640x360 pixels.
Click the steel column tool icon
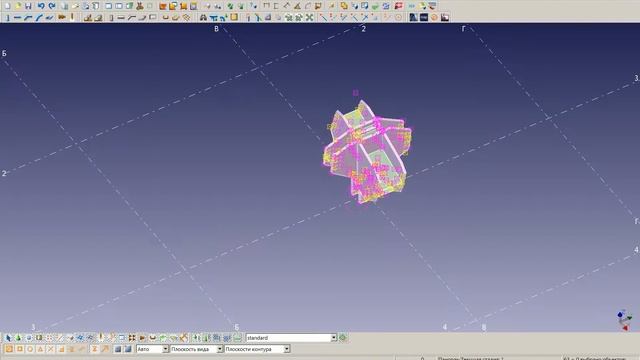pyautogui.click(x=8, y=18)
